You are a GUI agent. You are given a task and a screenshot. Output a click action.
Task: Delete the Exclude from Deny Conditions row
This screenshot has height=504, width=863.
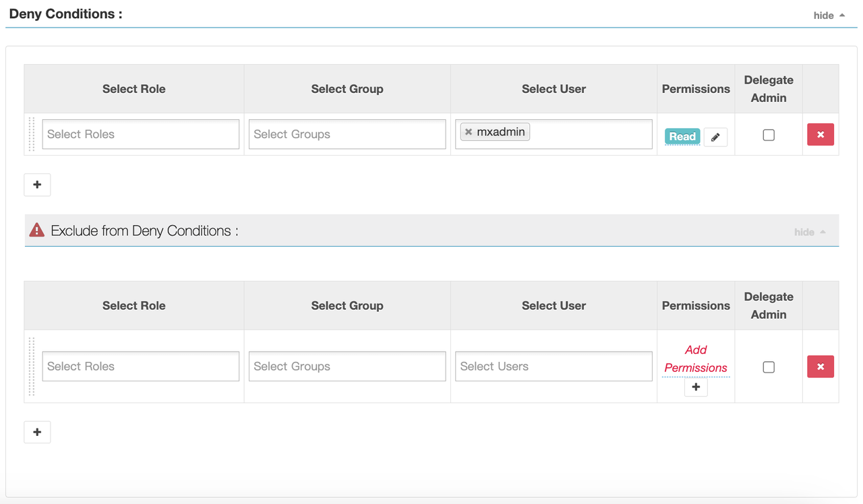pos(821,367)
